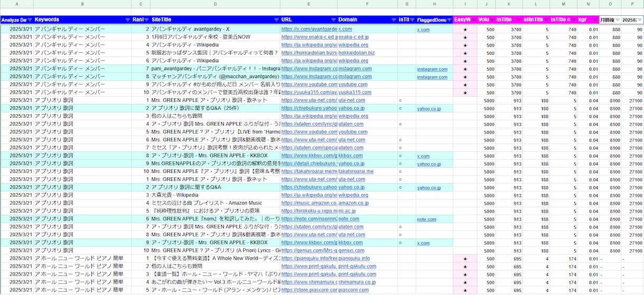The width and height of the screenshot is (644, 295).
Task: Select column A by its letter header
Action: [17, 4]
